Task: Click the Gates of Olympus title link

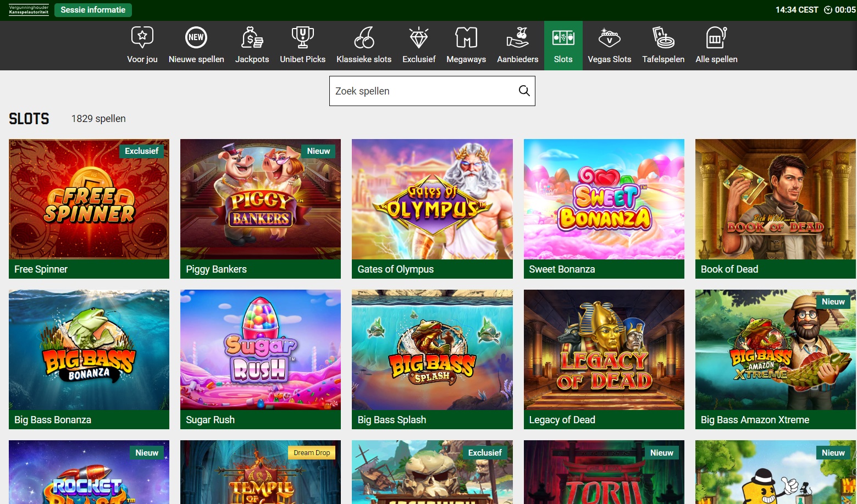Action: (395, 269)
